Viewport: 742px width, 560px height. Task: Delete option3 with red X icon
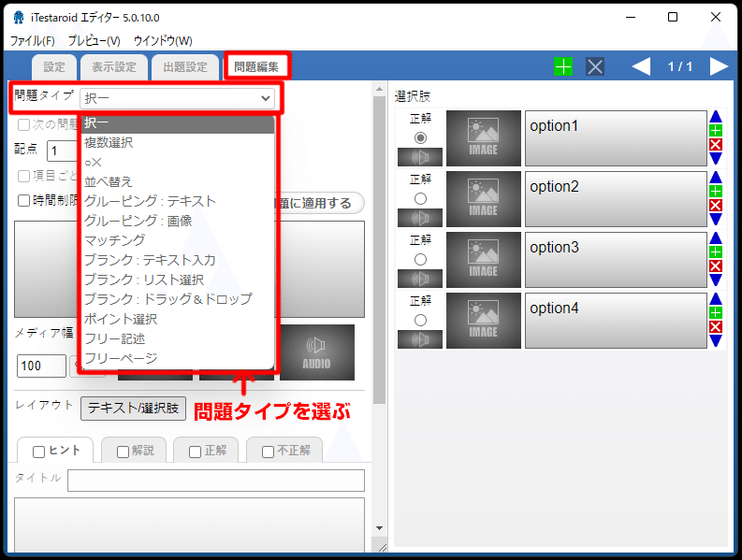click(x=716, y=266)
